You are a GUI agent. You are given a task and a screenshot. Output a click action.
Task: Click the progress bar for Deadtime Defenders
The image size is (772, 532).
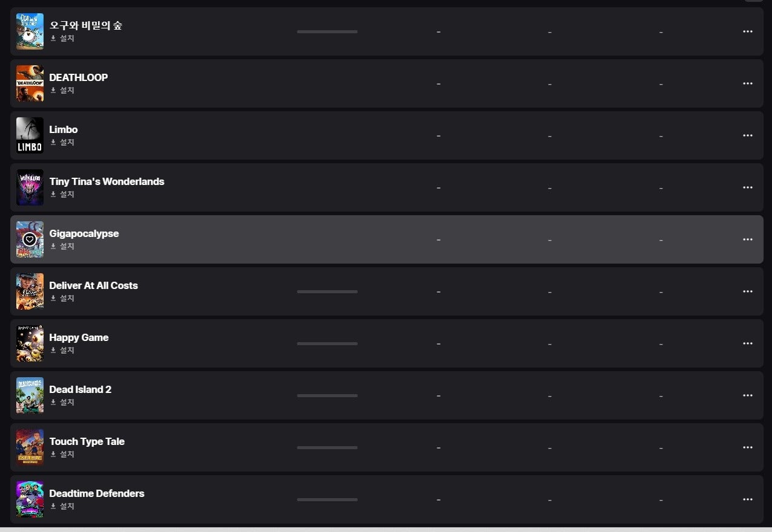(327, 499)
